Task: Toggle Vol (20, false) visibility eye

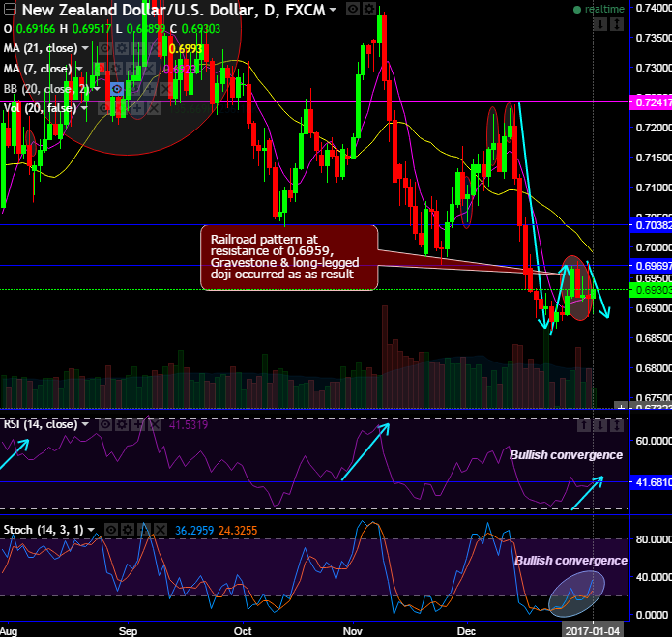Action: (x=104, y=108)
